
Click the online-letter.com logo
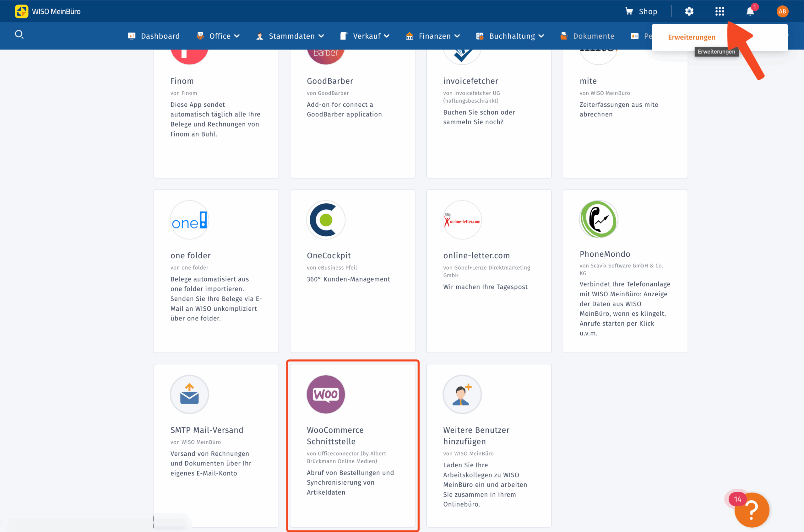pos(462,220)
